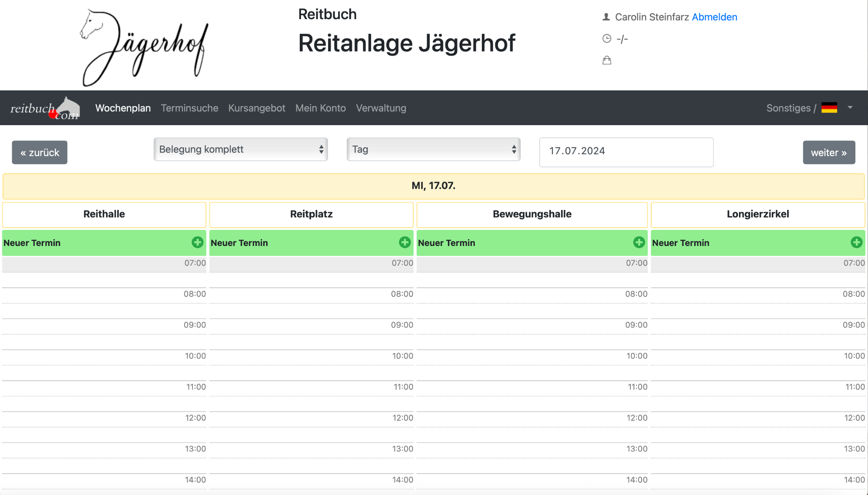The height and width of the screenshot is (495, 868).
Task: Click the German flag language icon
Action: (829, 108)
